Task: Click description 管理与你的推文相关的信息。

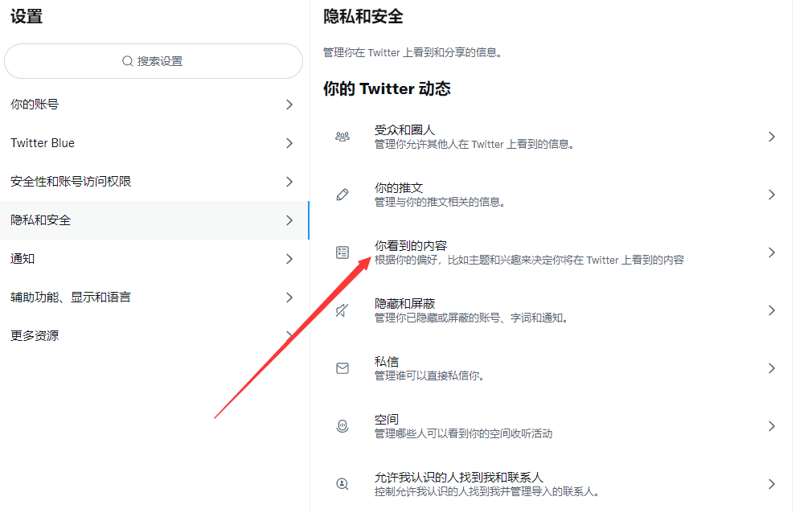Action: (440, 202)
